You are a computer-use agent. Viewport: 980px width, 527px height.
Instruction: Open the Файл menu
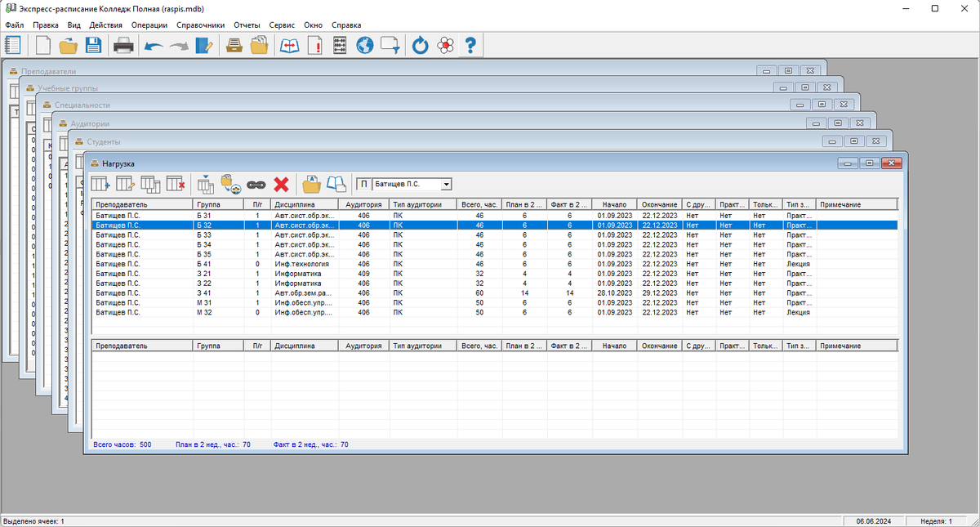point(14,25)
